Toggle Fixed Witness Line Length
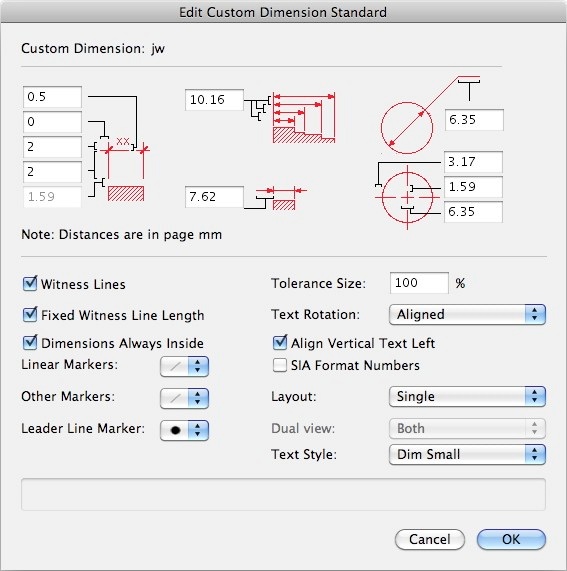 tap(30, 314)
